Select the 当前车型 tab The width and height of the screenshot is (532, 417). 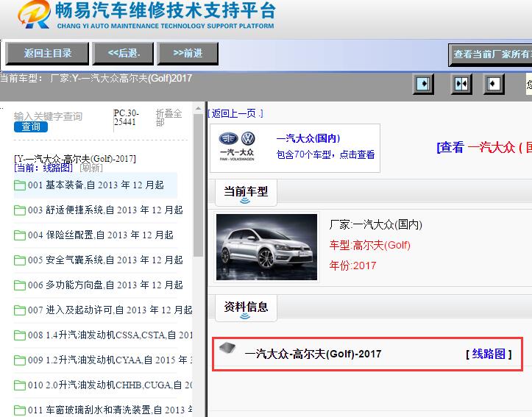(x=246, y=193)
